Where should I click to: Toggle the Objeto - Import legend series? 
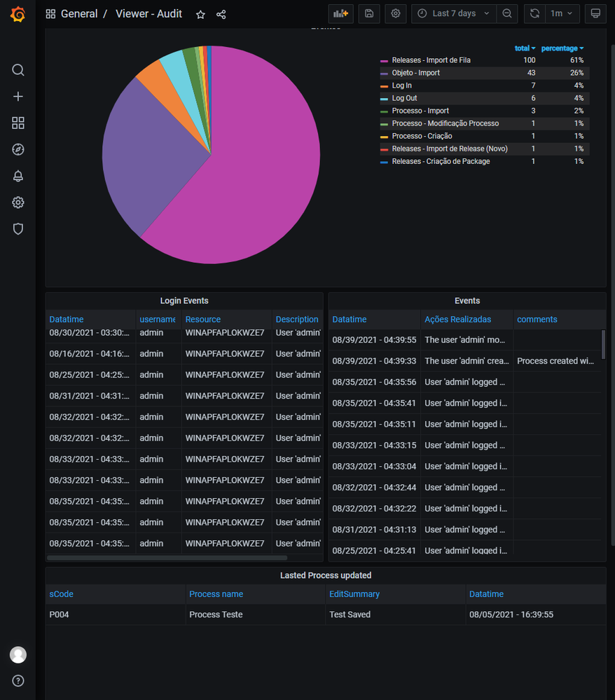click(x=415, y=73)
